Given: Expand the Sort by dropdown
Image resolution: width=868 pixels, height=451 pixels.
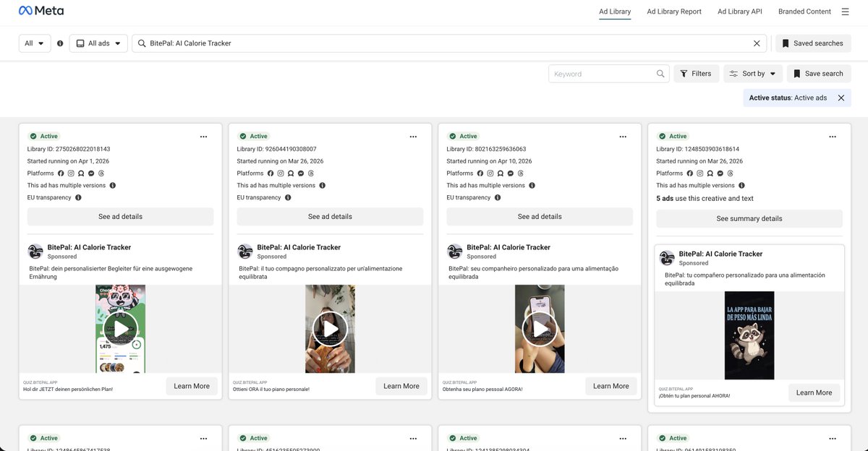Looking at the screenshot, I should click(x=752, y=74).
